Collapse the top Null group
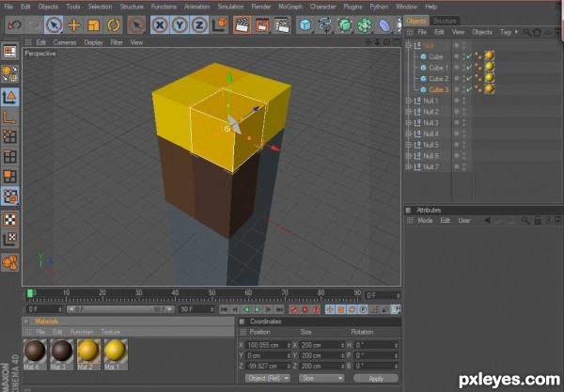The height and width of the screenshot is (392, 564). pyautogui.click(x=409, y=46)
